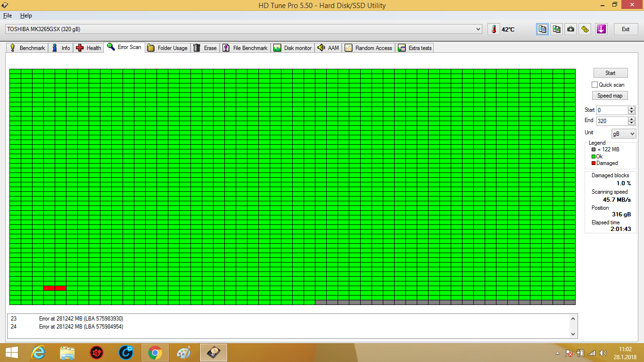
Task: Open the taskbar clock showing 11:02
Action: coord(625,353)
